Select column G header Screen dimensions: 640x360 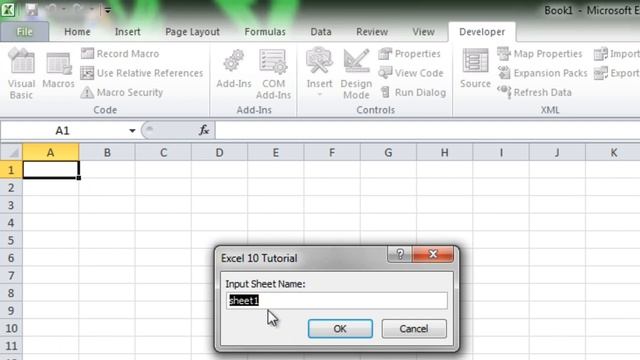click(x=388, y=153)
